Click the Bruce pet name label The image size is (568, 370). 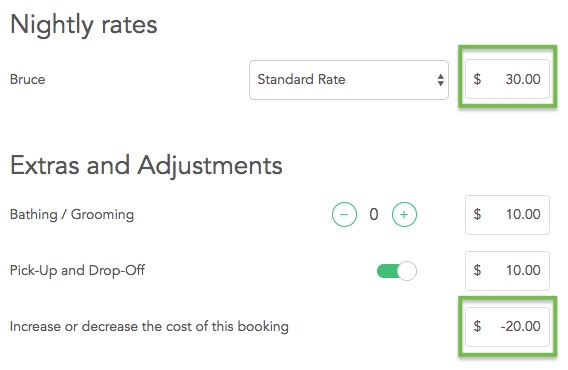(28, 79)
